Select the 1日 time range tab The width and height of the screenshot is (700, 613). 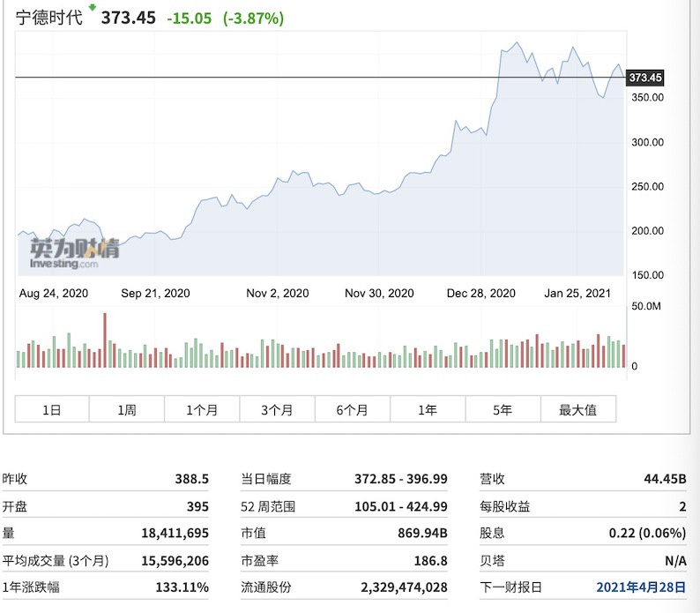[52, 409]
